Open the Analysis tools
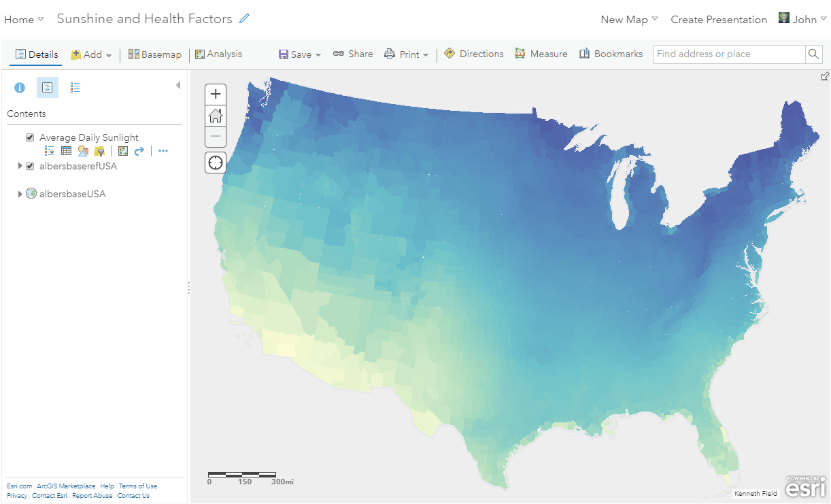Image resolution: width=831 pixels, height=504 pixels. click(218, 54)
